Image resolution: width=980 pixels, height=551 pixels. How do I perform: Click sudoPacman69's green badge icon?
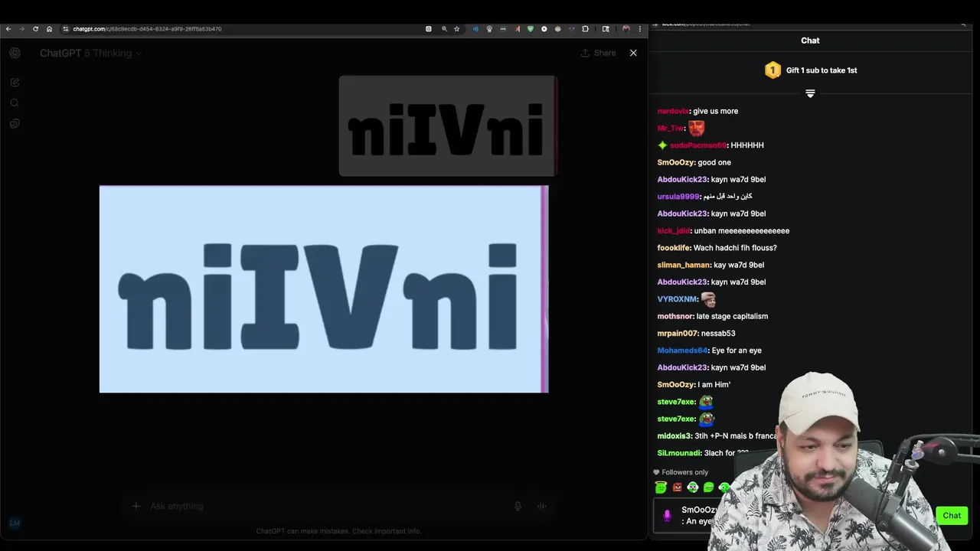662,145
